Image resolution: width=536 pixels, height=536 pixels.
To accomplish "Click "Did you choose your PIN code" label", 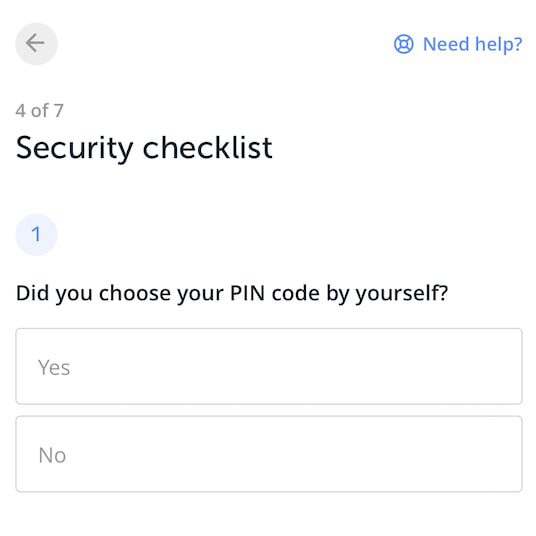I will coord(168,293).
